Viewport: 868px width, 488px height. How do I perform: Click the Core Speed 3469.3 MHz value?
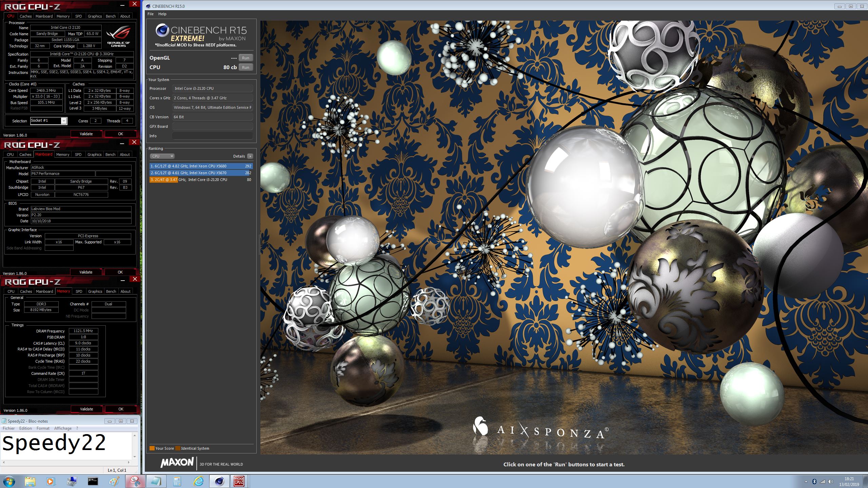[x=46, y=90]
